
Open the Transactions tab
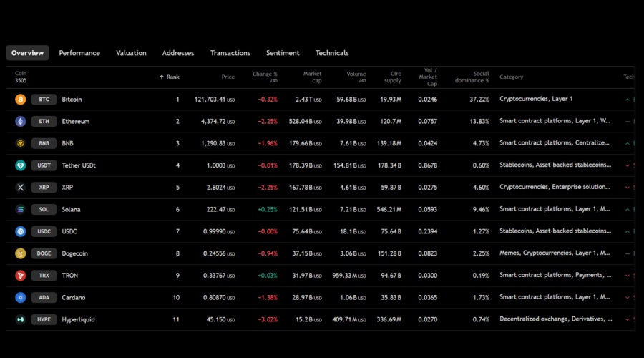230,53
